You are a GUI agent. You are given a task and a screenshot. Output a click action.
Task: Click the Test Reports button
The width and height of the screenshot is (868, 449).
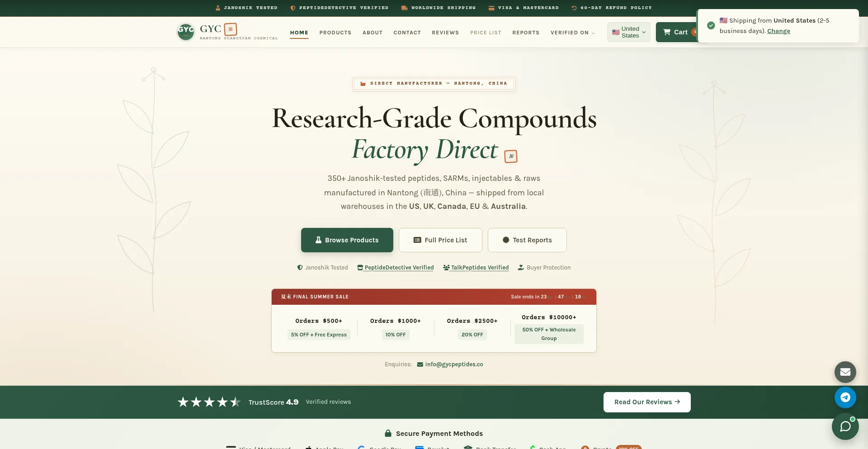point(527,240)
